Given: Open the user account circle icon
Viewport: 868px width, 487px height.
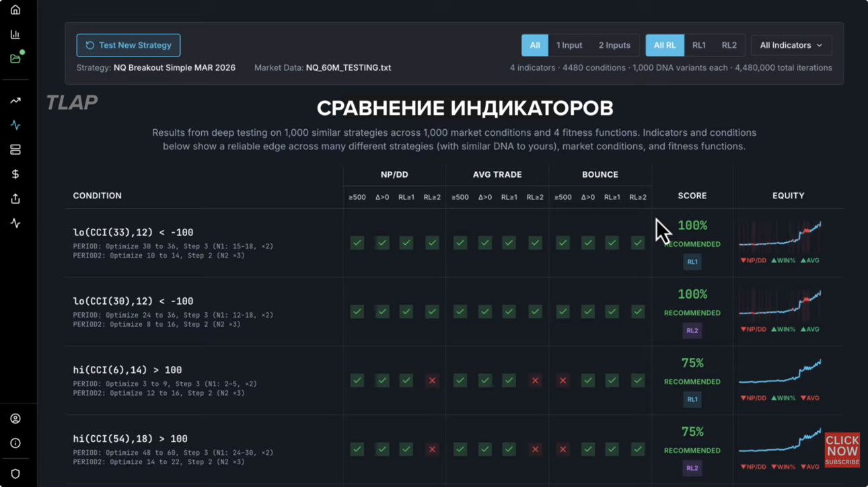Looking at the screenshot, I should [x=15, y=418].
